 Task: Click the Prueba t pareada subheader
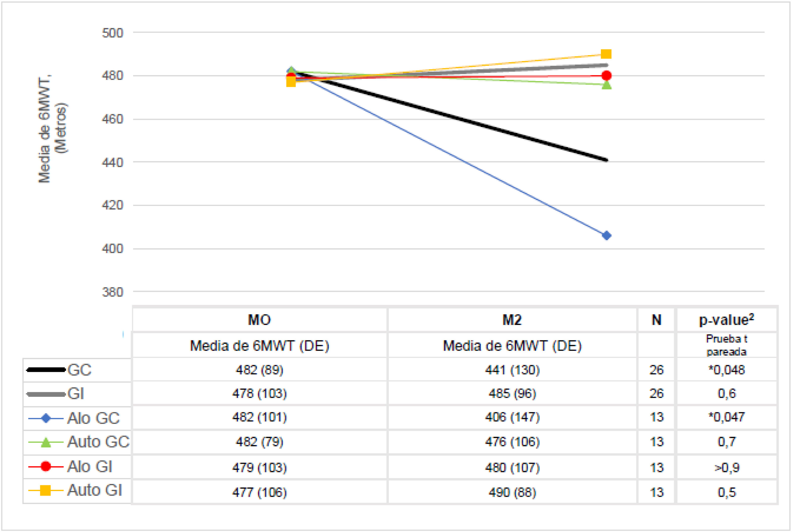coord(726,345)
